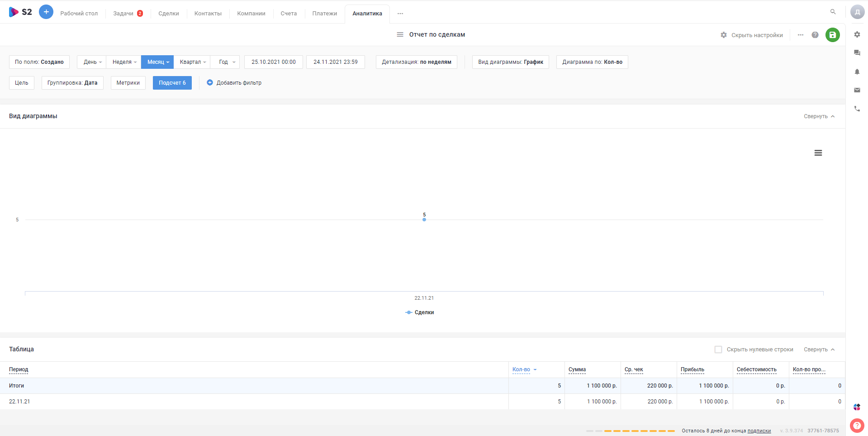Open the chat messages sidebar icon

coord(857,53)
